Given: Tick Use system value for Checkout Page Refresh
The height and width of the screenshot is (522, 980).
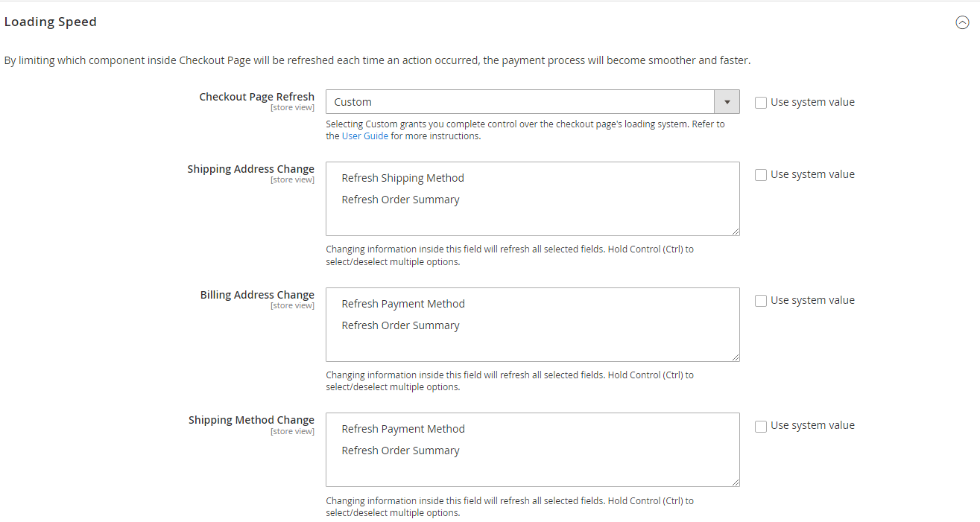Looking at the screenshot, I should (761, 103).
